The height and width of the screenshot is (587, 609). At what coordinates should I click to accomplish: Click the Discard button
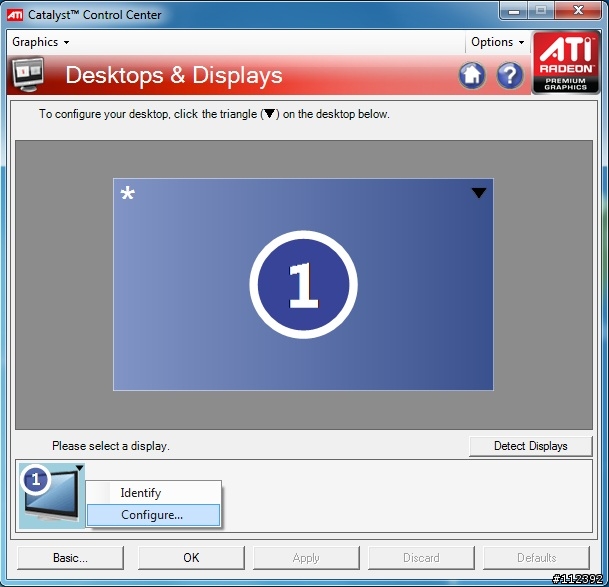421,558
